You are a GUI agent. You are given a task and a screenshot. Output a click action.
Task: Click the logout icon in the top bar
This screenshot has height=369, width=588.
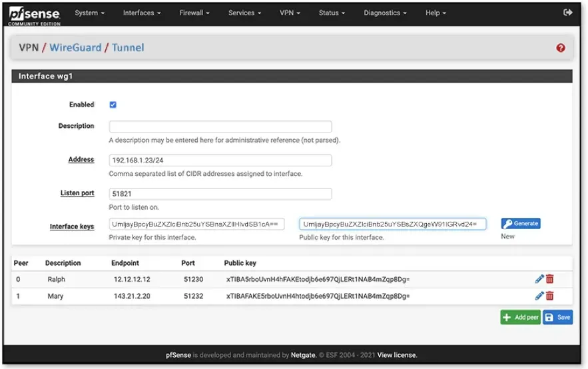568,13
